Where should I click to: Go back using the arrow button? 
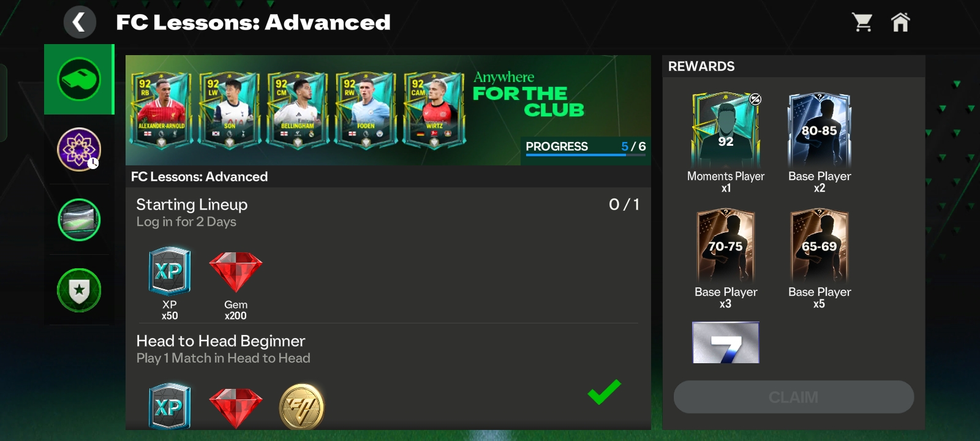pos(80,23)
